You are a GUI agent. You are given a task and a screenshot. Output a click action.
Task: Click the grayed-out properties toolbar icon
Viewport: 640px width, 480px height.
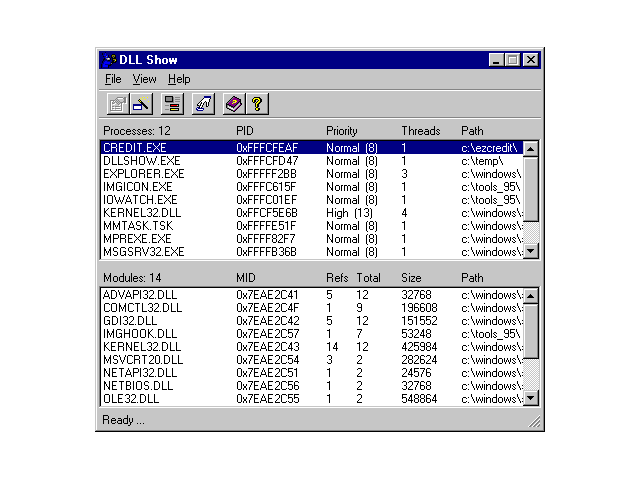tap(117, 103)
